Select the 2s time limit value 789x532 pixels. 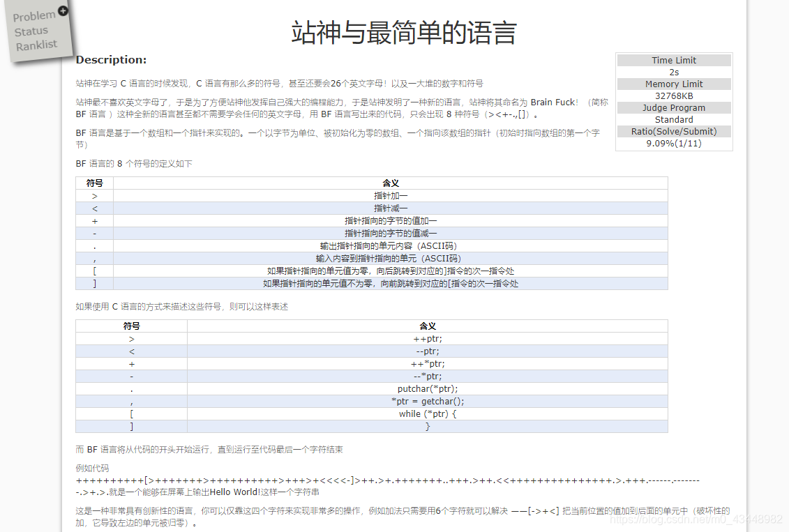(674, 72)
